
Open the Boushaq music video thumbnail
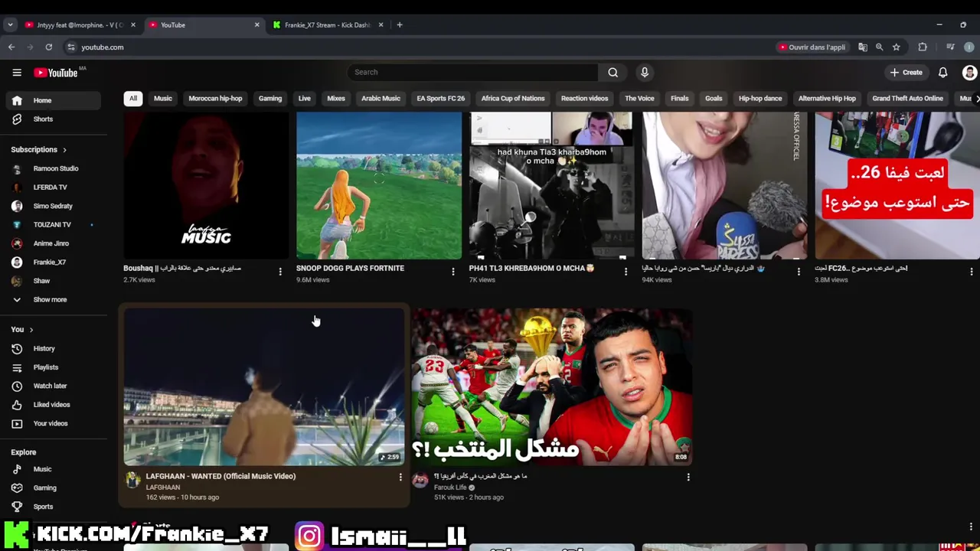pos(206,186)
